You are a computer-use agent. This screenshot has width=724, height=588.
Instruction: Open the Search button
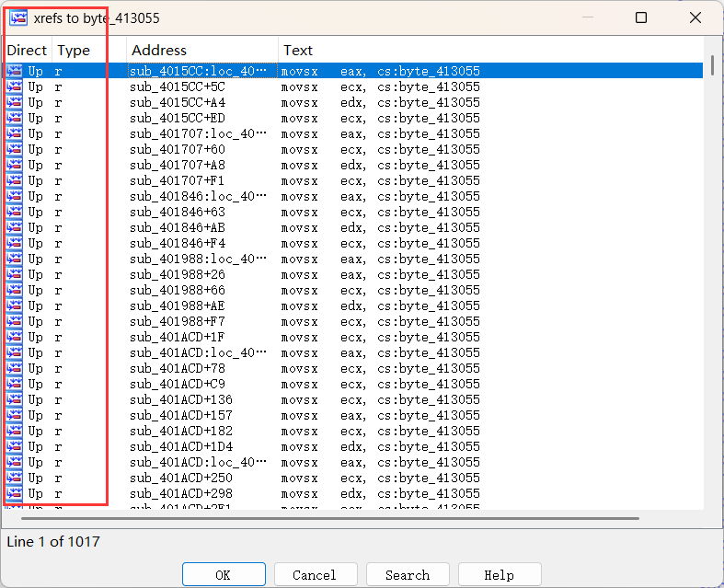pos(407,575)
